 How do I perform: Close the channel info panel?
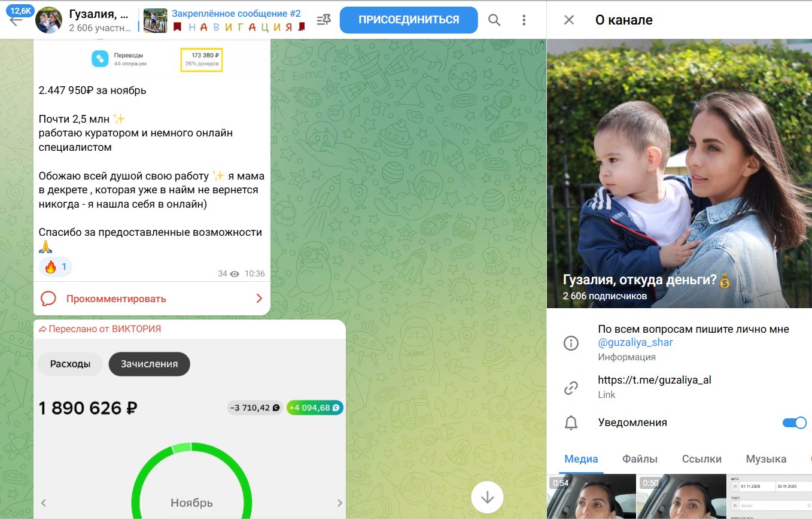(x=568, y=20)
